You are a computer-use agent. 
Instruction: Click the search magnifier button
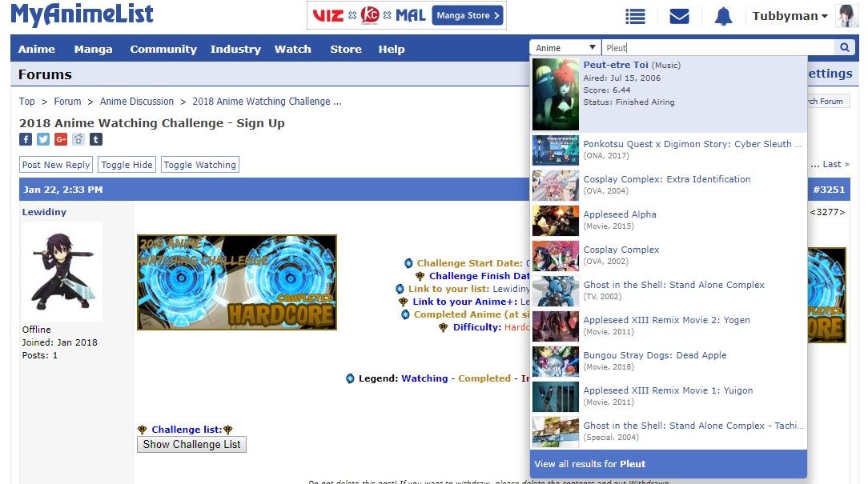[844, 47]
